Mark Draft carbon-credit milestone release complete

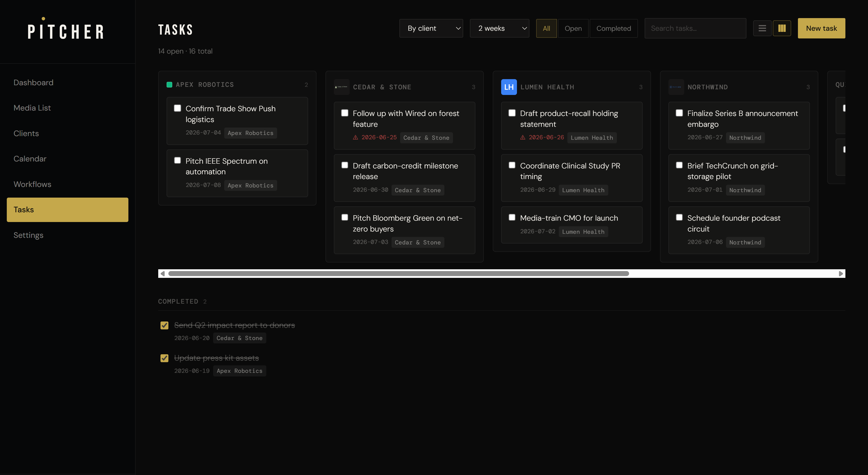coord(345,165)
